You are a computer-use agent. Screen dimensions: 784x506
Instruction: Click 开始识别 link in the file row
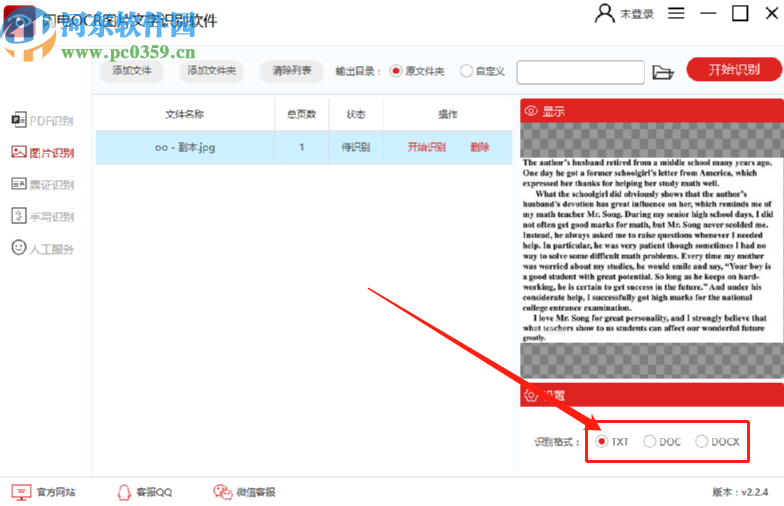pyautogui.click(x=426, y=147)
